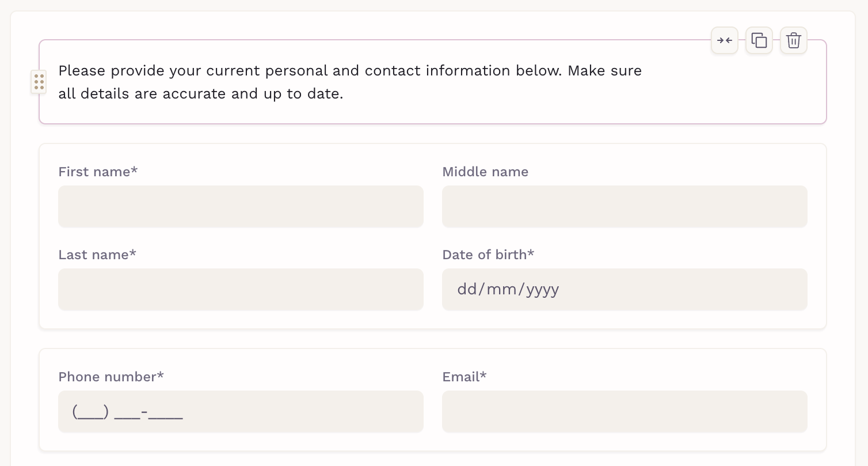Screen dimensions: 868x466
Task: Focus the Email input field
Action: pos(625,412)
